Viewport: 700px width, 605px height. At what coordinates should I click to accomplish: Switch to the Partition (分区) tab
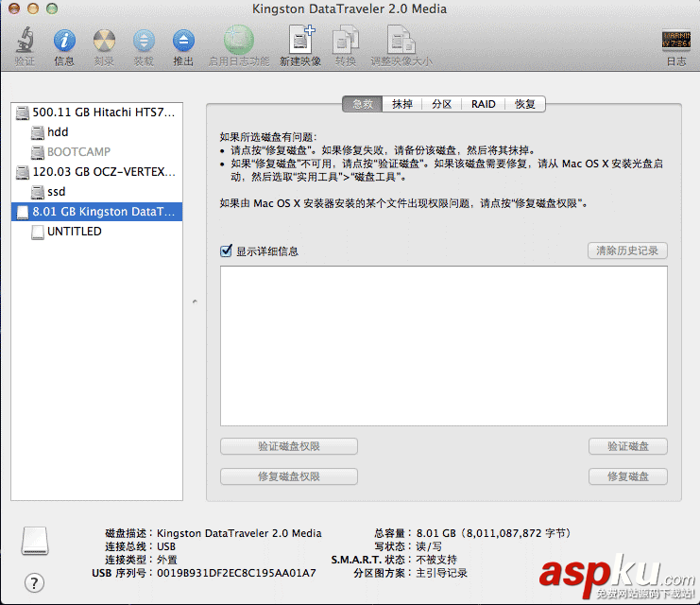click(441, 104)
